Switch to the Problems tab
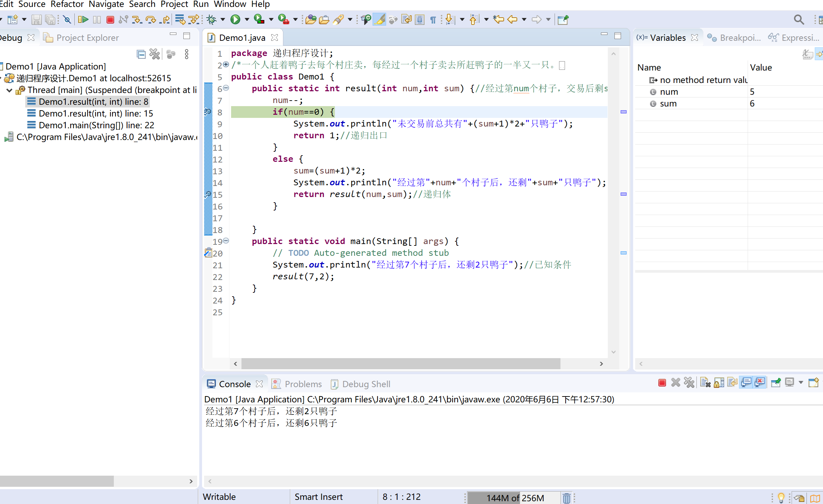823x504 pixels. click(x=297, y=384)
